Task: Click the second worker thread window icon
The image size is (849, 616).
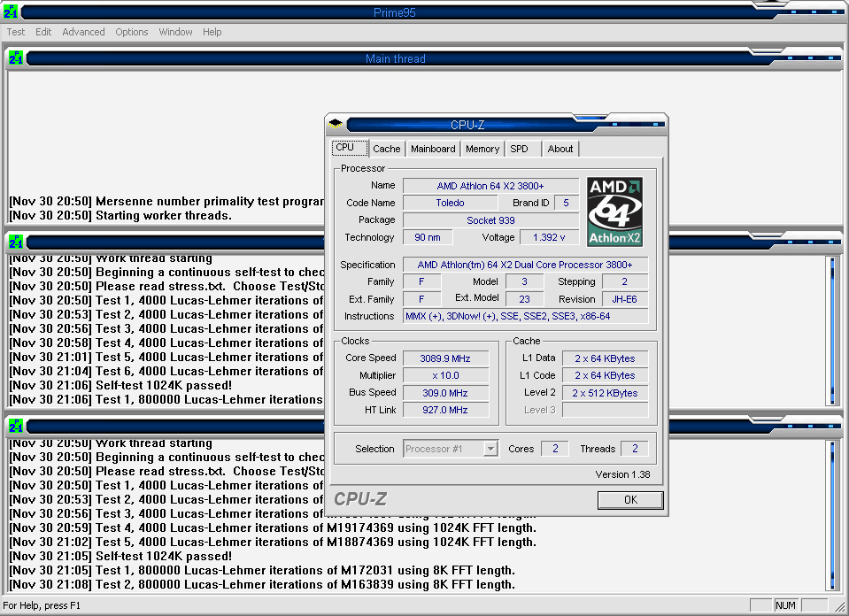Action: coord(16,426)
